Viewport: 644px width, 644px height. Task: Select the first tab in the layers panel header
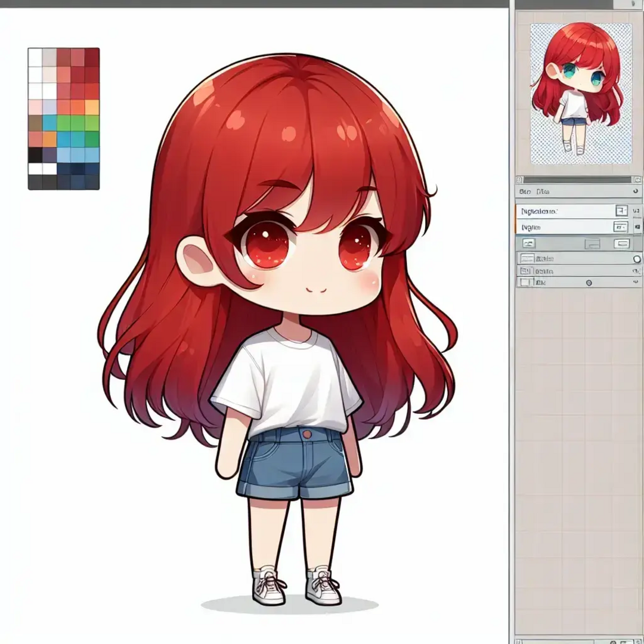(x=525, y=192)
